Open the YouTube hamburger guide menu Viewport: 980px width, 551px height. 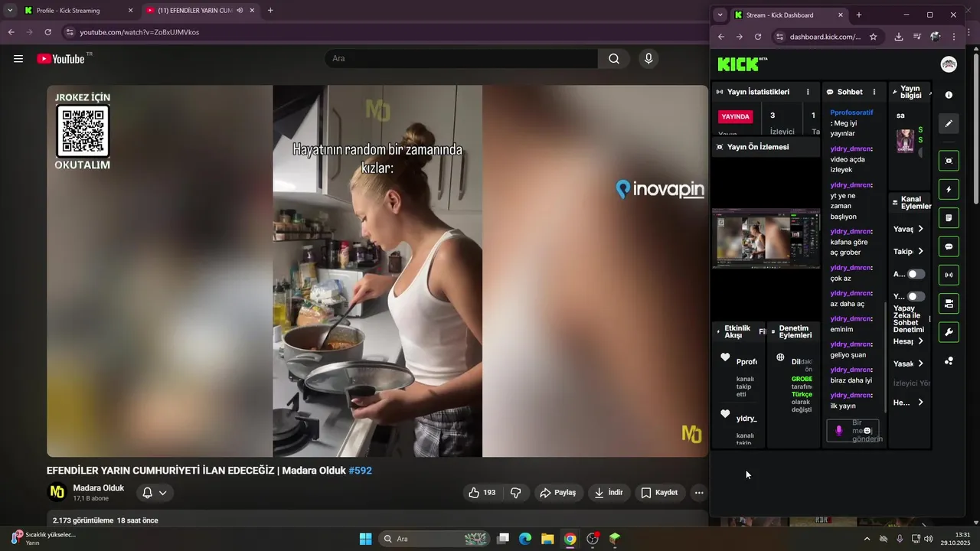click(18, 59)
